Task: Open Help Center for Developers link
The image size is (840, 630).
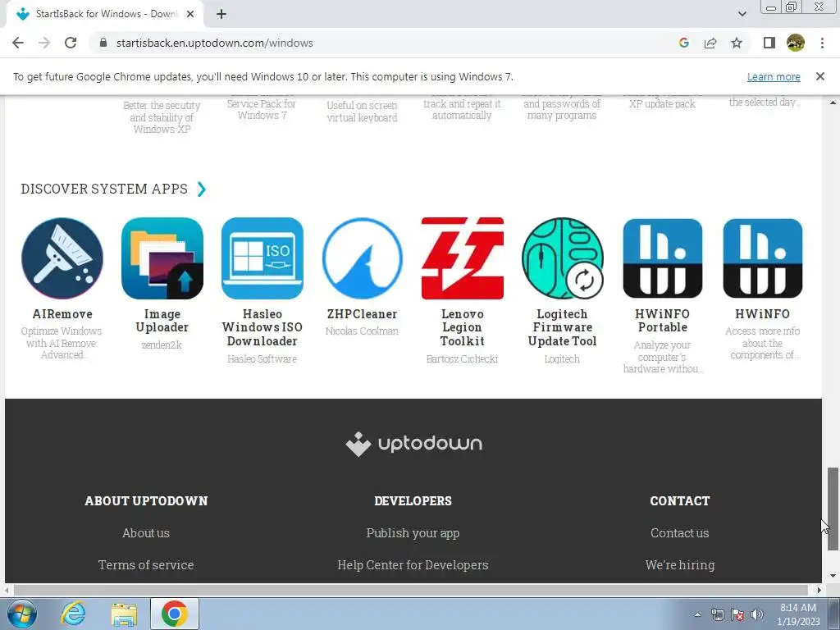Action: coord(413,565)
